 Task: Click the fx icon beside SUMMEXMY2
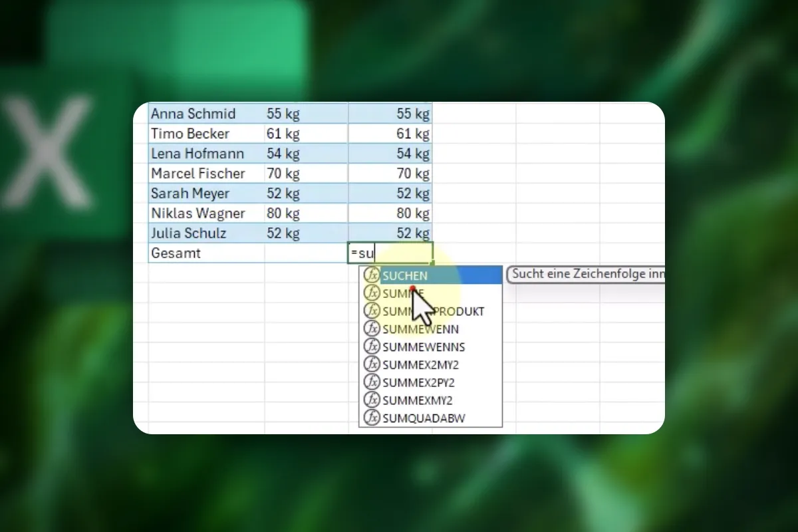click(372, 400)
